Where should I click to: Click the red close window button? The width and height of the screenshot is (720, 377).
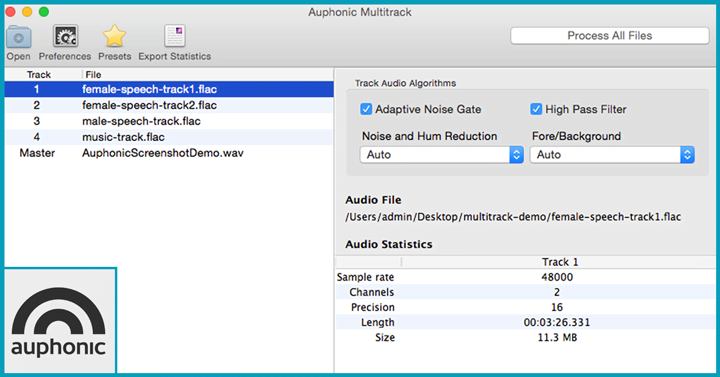[x=11, y=11]
